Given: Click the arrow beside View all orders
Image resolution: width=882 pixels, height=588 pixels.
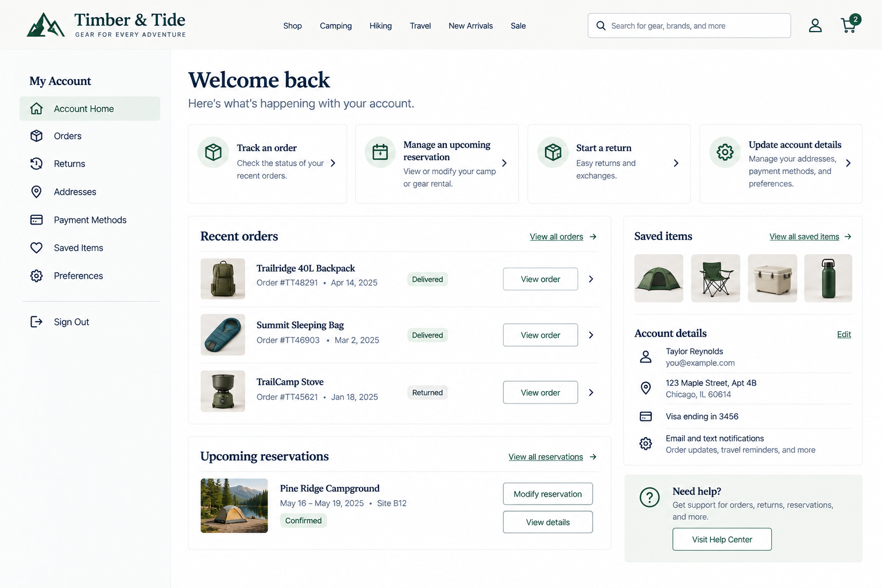Looking at the screenshot, I should 593,237.
